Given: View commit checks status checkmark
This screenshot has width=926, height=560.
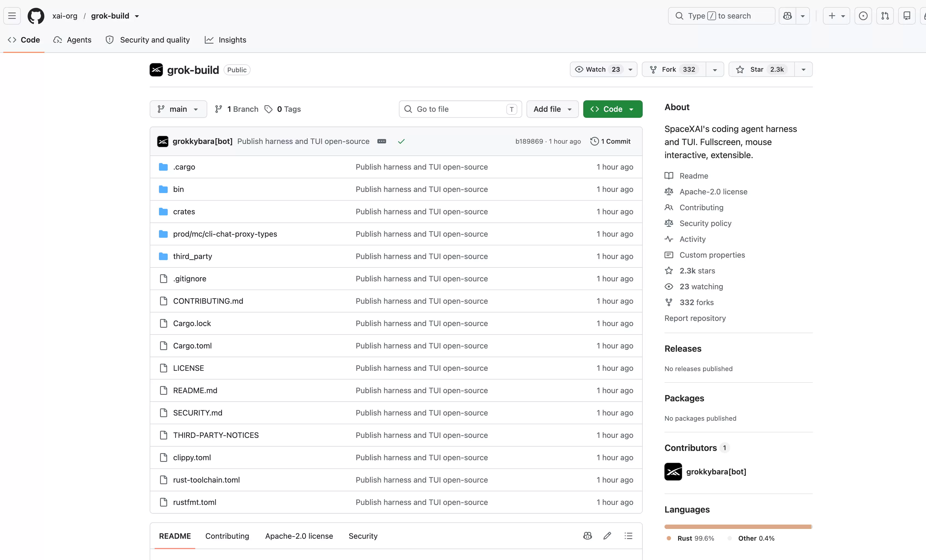Looking at the screenshot, I should 401,141.
